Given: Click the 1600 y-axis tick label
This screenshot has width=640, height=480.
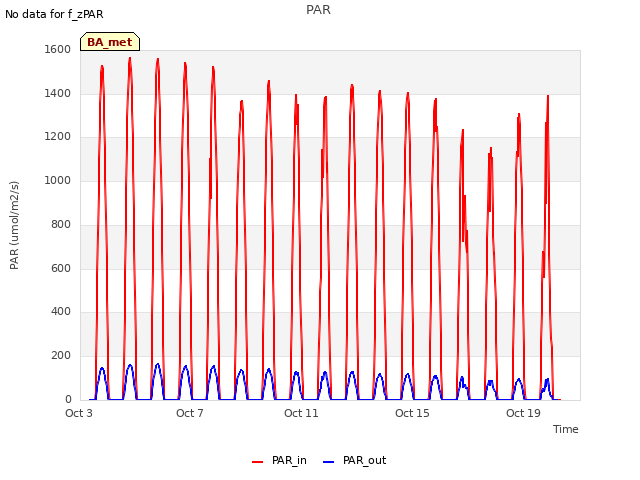Looking at the screenshot, I should (58, 49).
